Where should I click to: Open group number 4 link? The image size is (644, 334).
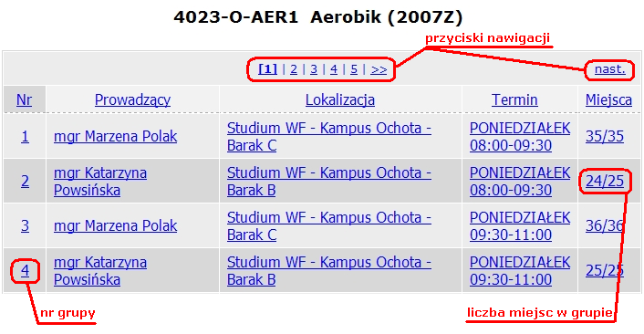(25, 270)
